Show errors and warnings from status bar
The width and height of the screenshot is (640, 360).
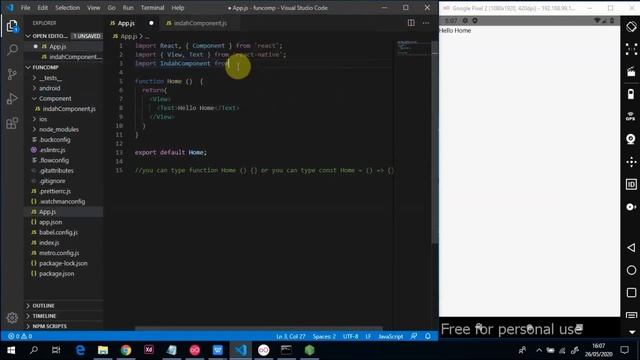(20, 336)
